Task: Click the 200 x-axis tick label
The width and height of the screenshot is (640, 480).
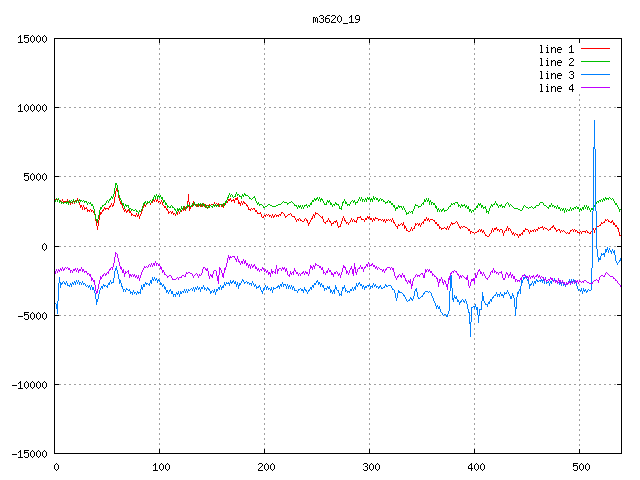Action: click(264, 466)
